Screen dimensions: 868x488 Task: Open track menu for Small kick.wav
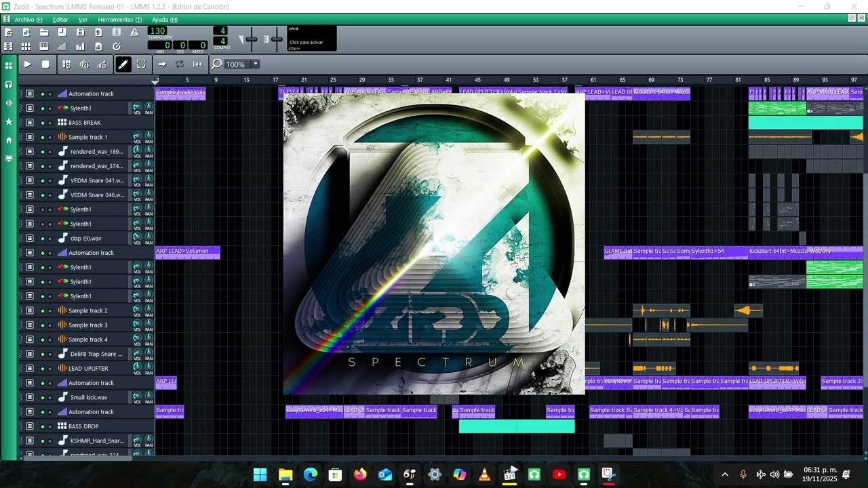(30, 397)
